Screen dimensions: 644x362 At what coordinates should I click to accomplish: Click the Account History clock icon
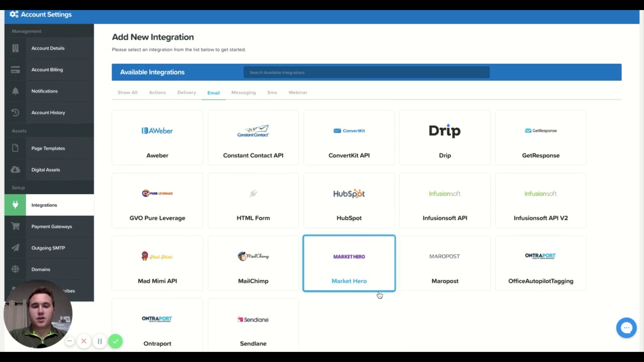[x=15, y=113]
